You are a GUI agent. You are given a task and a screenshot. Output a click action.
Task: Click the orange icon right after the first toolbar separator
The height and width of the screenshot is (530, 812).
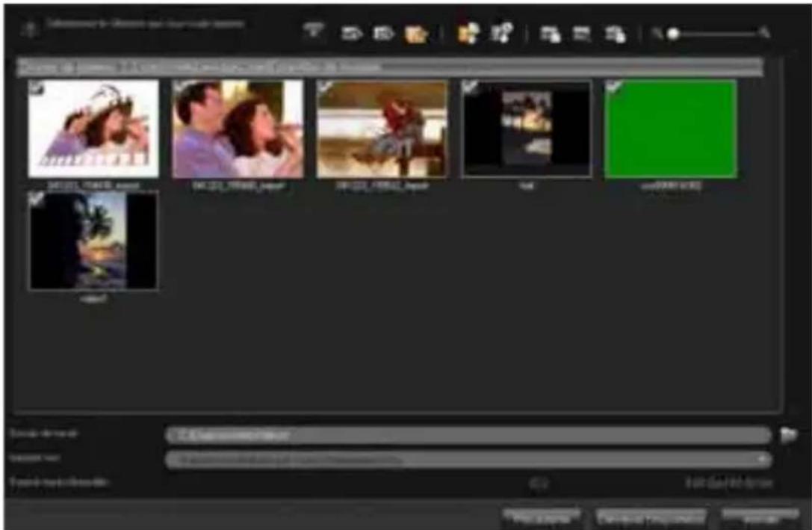click(x=468, y=33)
